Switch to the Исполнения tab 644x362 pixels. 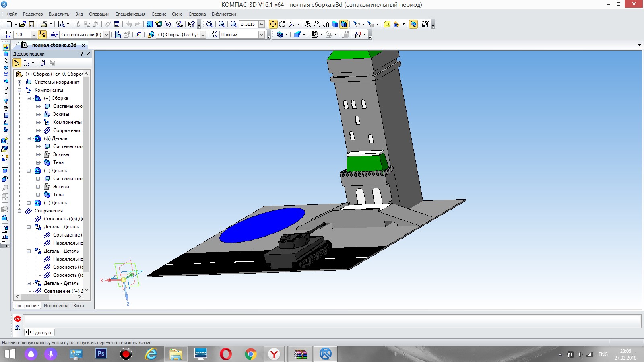pyautogui.click(x=56, y=306)
